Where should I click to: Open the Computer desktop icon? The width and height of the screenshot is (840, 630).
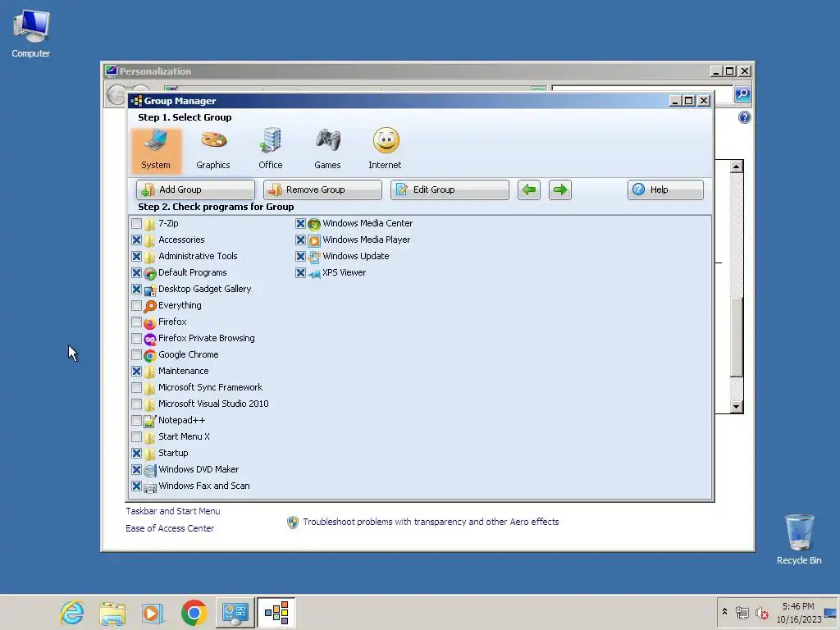click(x=31, y=33)
